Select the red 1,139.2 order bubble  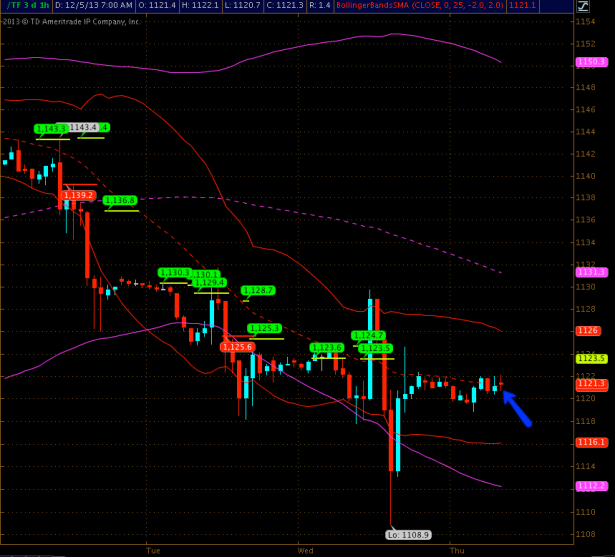pos(78,195)
